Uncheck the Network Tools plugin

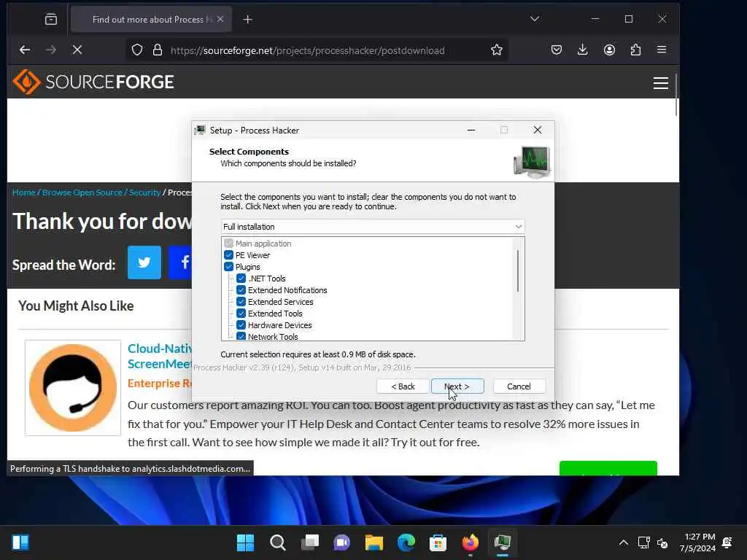[241, 336]
